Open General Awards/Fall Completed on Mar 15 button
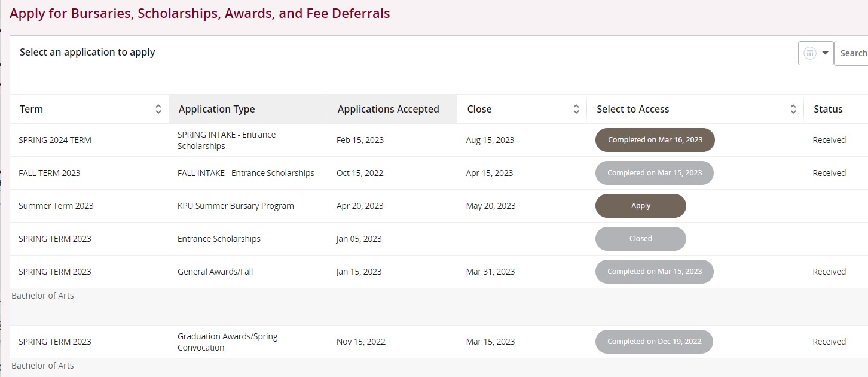 click(x=654, y=272)
